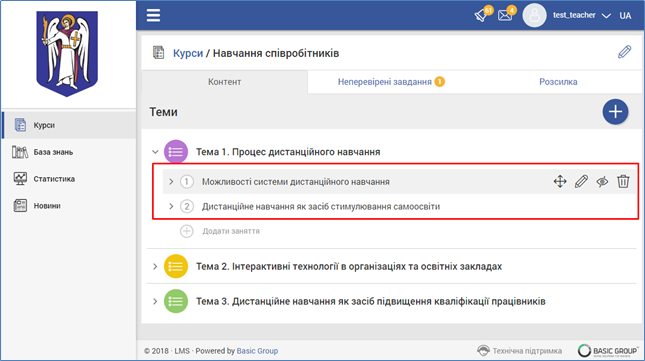Click the green Тема 3 list icon
Screen dimensions: 645x361
[176, 301]
